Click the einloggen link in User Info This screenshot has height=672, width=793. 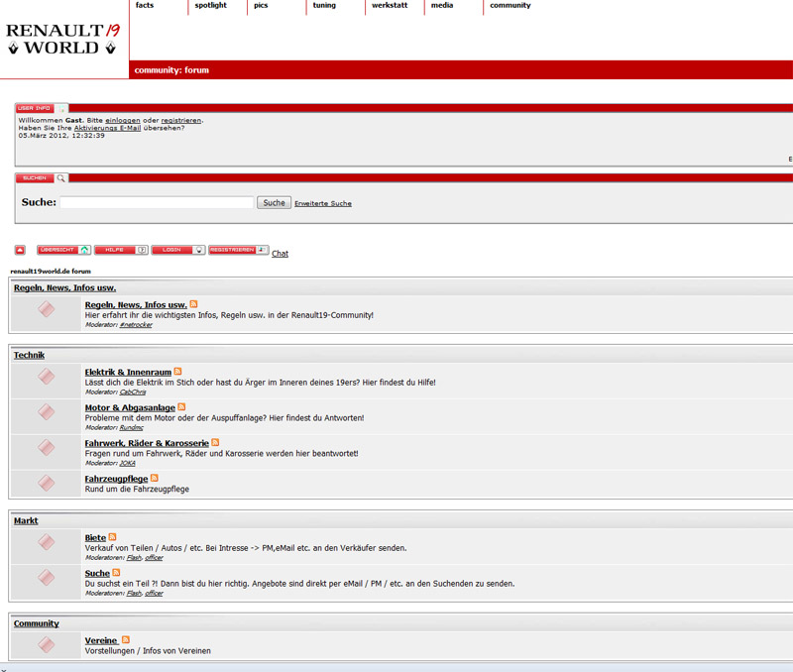pos(122,120)
